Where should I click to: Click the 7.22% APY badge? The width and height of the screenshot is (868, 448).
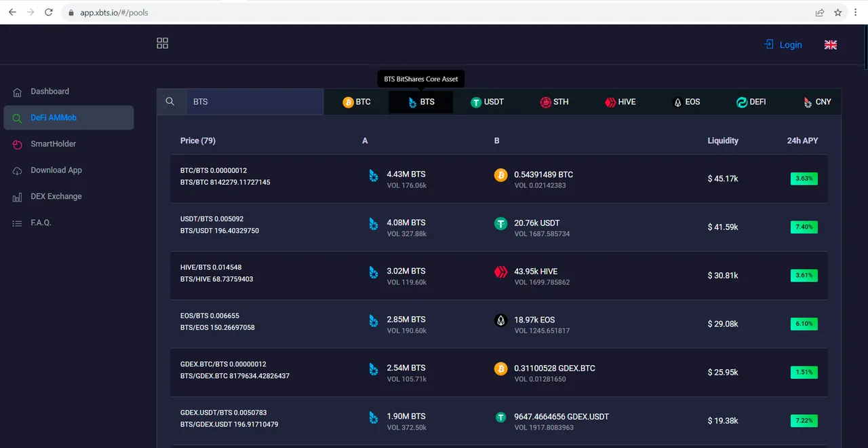[x=804, y=421]
